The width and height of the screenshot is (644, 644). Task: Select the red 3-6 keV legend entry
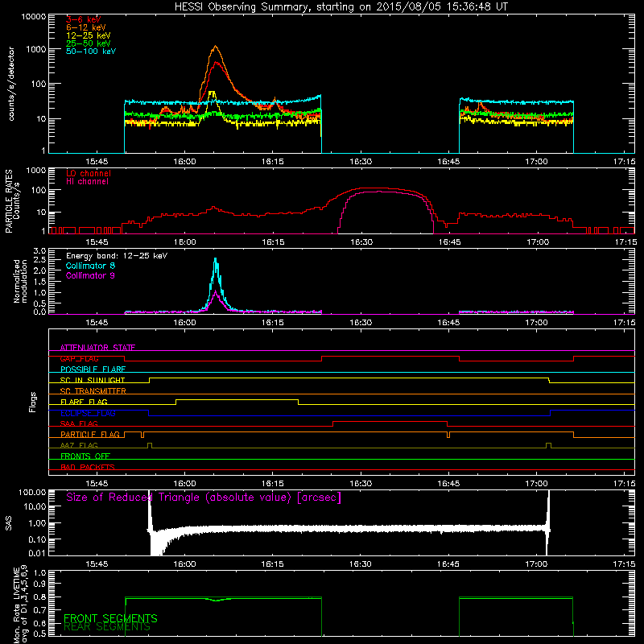coord(84,19)
